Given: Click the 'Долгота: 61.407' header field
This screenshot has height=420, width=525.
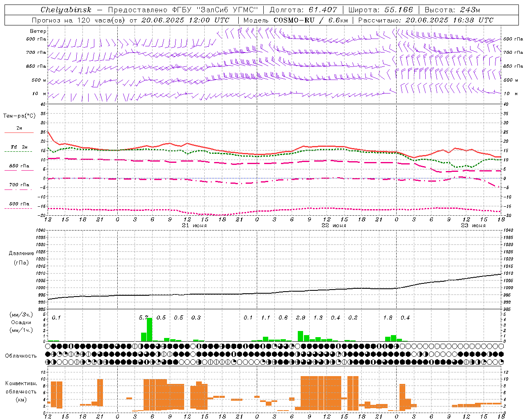Looking at the screenshot, I should tap(304, 10).
